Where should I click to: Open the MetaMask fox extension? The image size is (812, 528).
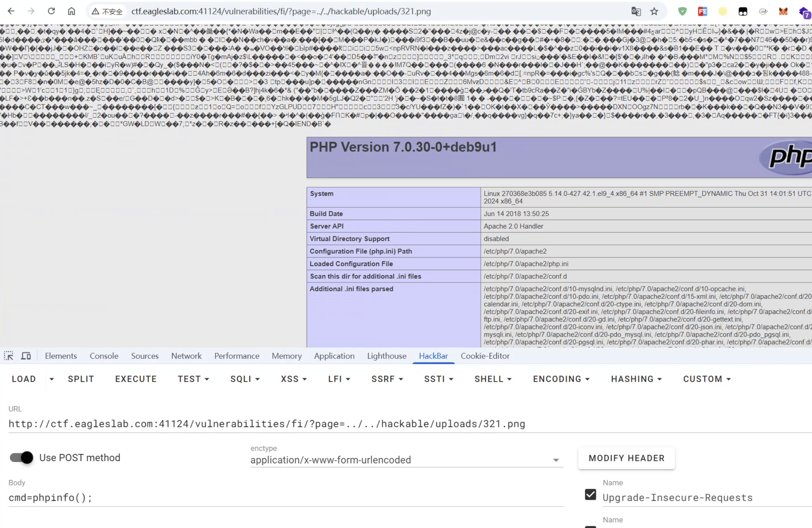coord(783,11)
